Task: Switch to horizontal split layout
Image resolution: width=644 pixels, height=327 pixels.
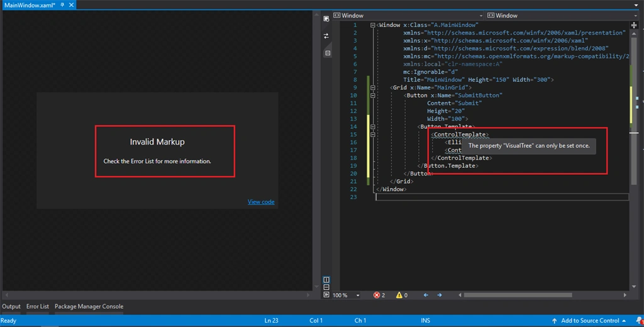Action: click(x=326, y=287)
